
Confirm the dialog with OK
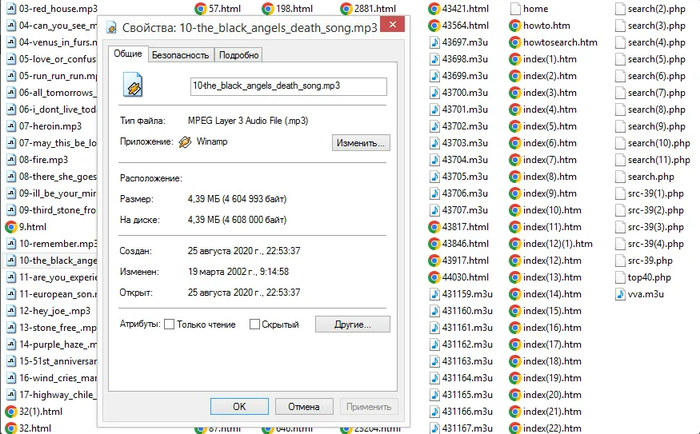239,406
